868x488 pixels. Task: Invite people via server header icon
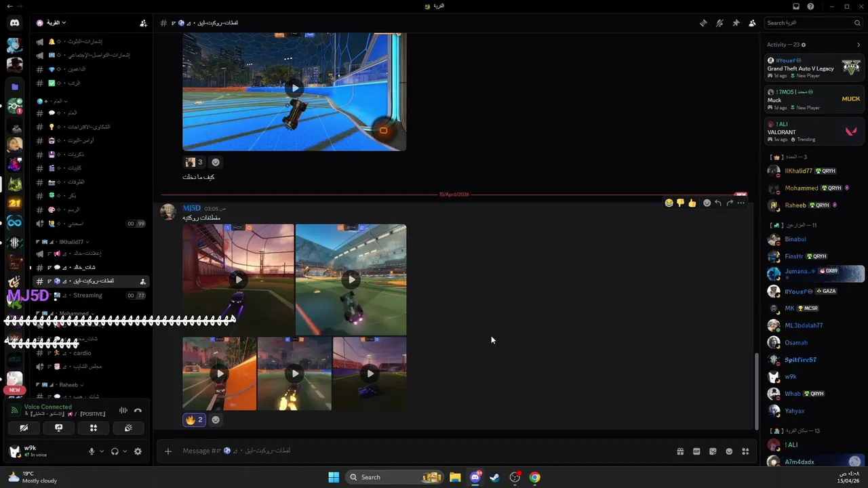pos(143,23)
